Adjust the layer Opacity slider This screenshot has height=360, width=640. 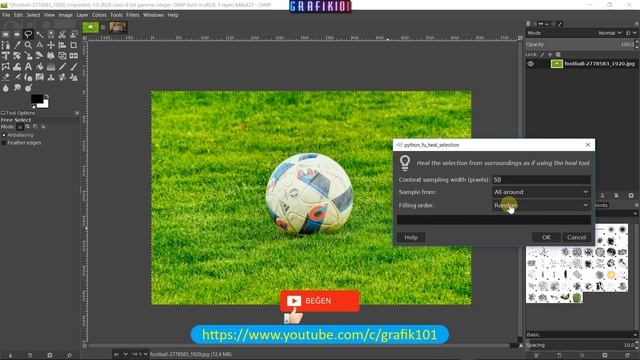(x=580, y=44)
